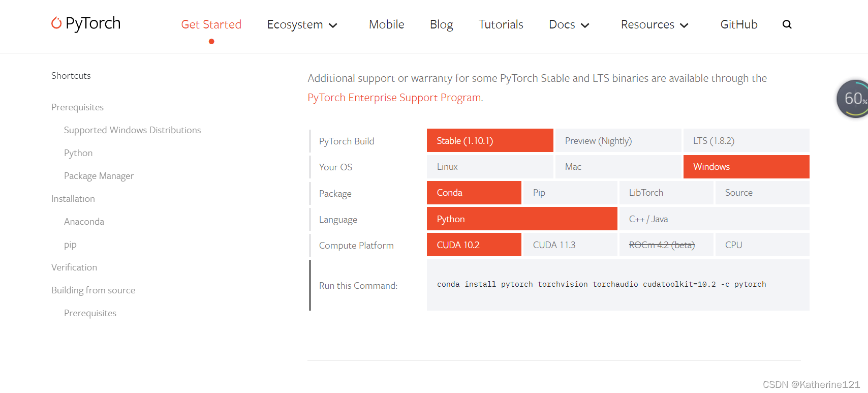
Task: Choose C++ / Java language option
Action: (x=715, y=219)
